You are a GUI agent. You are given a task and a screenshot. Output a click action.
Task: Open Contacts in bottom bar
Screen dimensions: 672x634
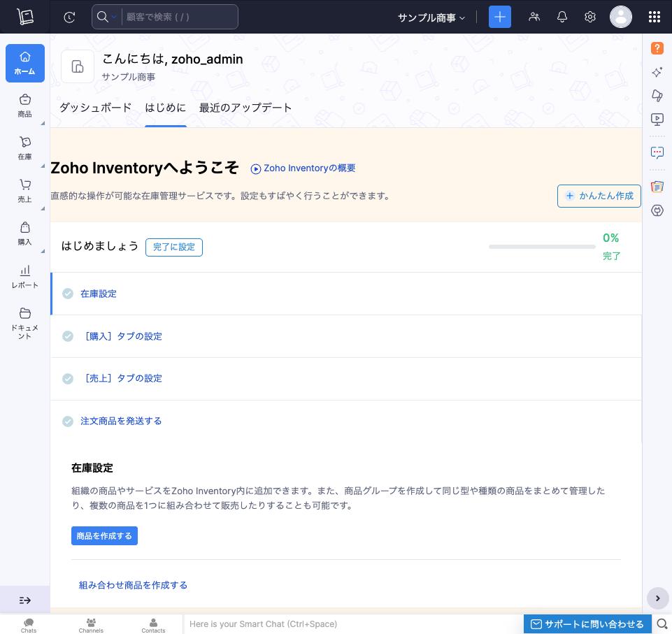153,625
